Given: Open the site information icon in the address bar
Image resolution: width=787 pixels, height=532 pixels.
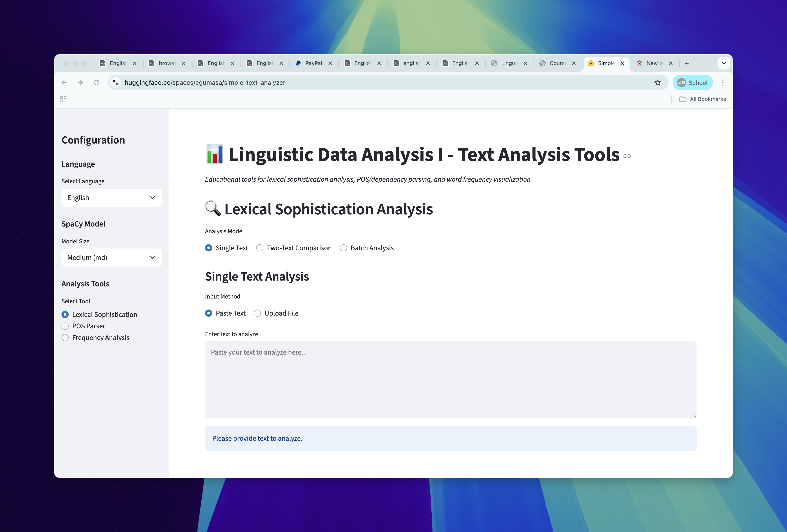Looking at the screenshot, I should coord(116,82).
